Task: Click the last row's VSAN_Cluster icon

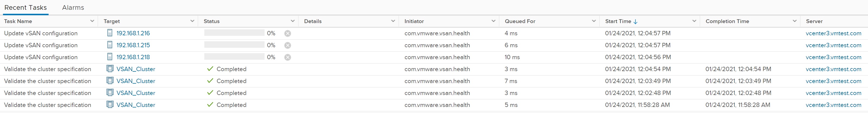Action: click(x=110, y=104)
